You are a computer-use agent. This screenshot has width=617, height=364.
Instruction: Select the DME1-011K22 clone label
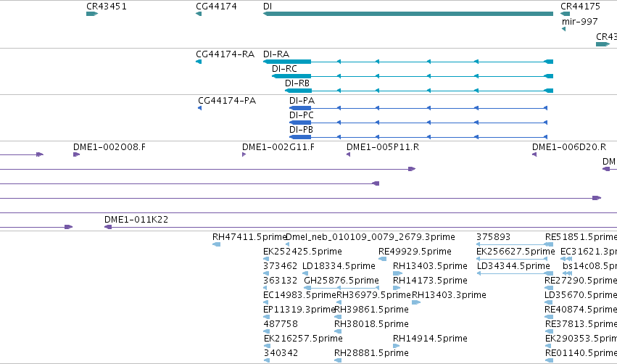[136, 219]
